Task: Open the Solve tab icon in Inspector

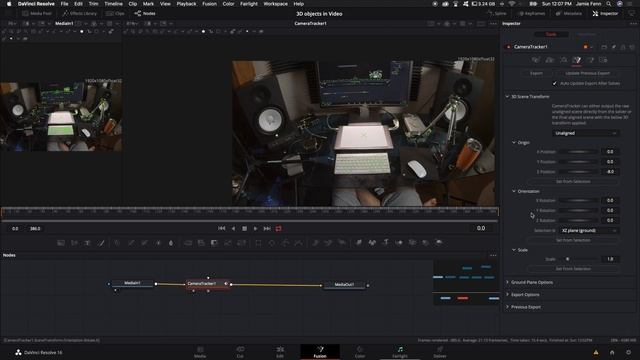Action: click(563, 60)
